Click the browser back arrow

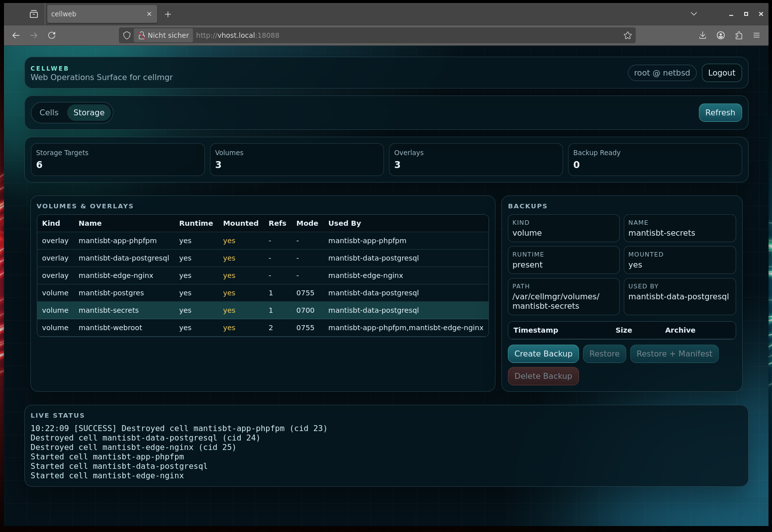[x=16, y=35]
